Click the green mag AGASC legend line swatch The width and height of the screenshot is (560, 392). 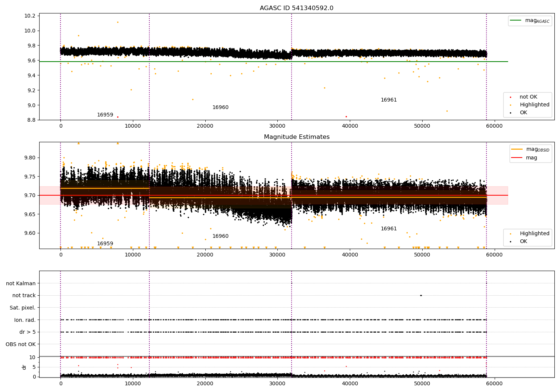coord(516,21)
